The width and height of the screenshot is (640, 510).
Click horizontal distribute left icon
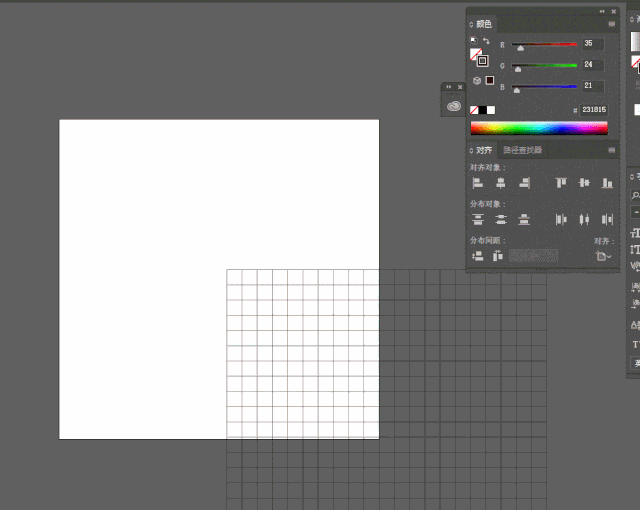click(x=561, y=219)
